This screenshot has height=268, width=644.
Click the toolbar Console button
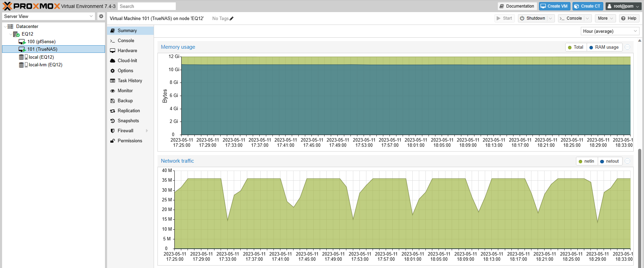click(x=571, y=18)
